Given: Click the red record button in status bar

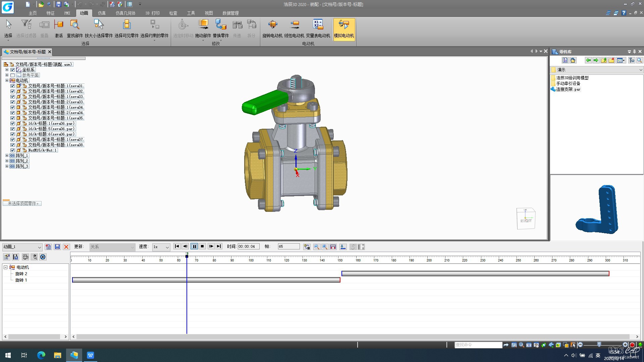Looking at the screenshot, I should [632, 345].
